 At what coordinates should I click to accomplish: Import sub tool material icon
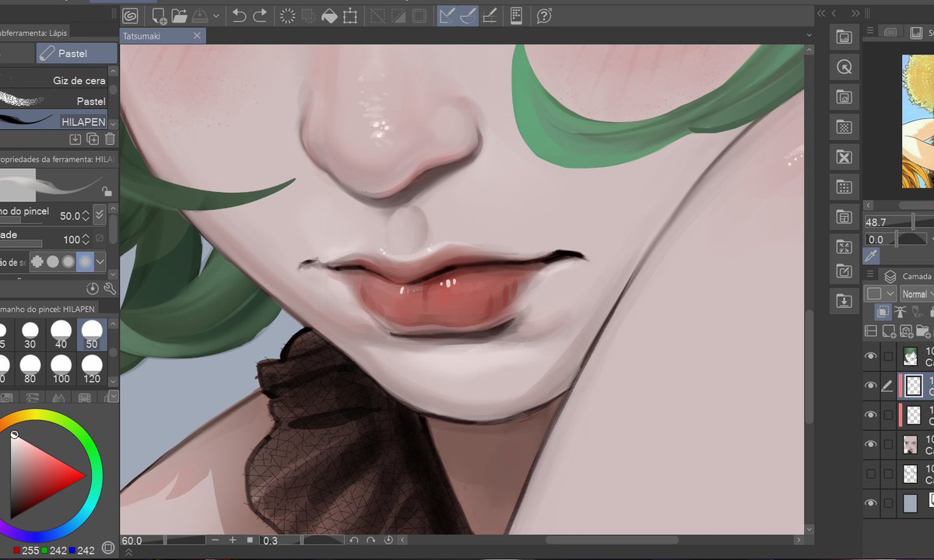[75, 139]
